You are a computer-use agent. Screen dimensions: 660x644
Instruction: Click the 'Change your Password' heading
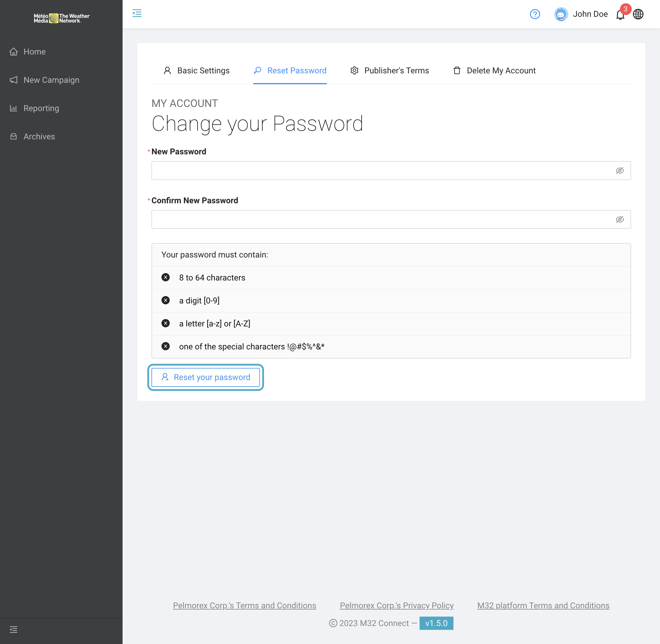coord(258,124)
